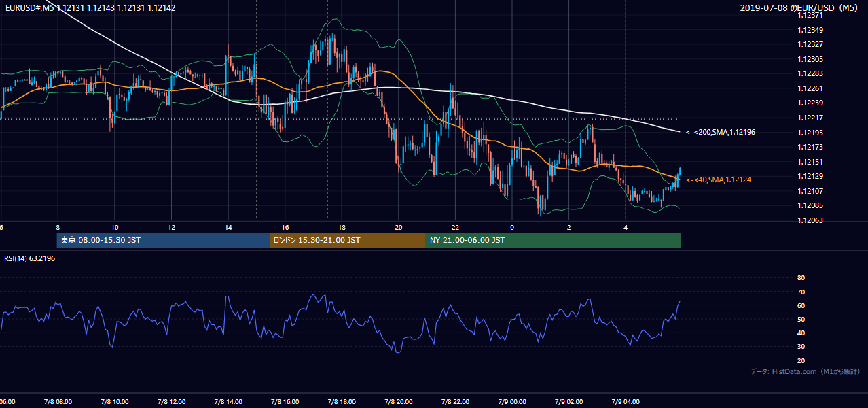Click RSI scale value 80
868x408 pixels.
(x=801, y=278)
